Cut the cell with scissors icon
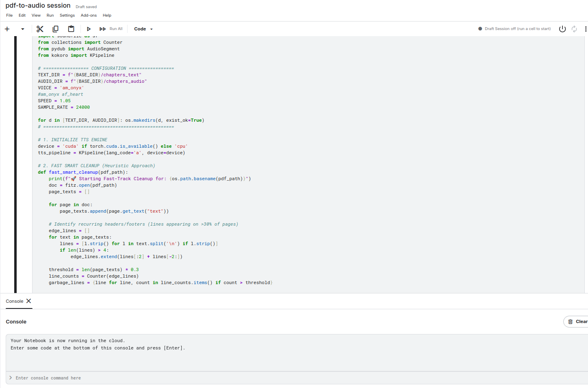Viewport: 588px width, 388px height. (x=40, y=29)
